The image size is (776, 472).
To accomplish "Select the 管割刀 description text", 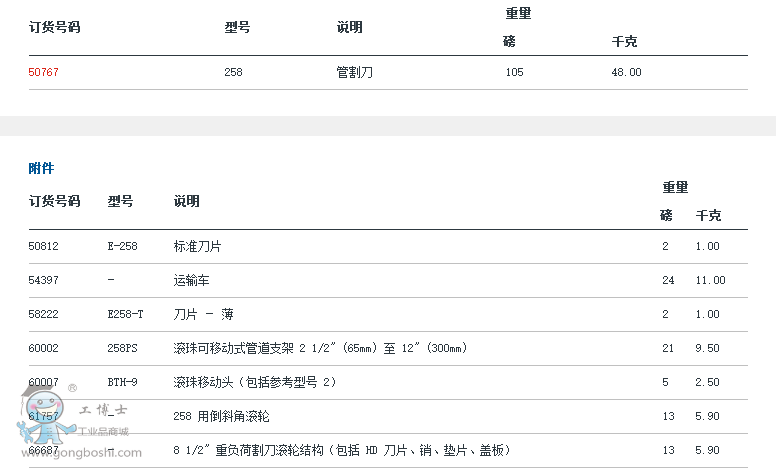I will click(355, 72).
